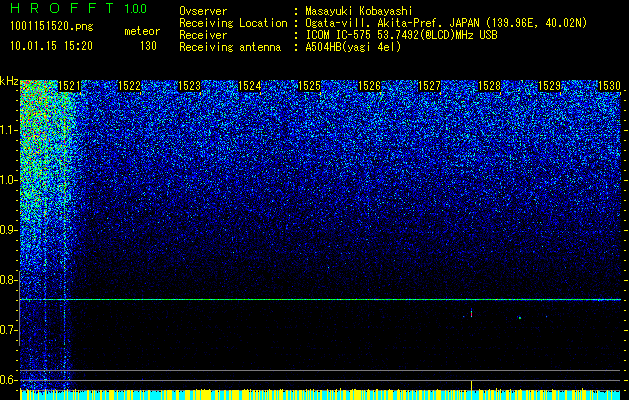The height and width of the screenshot is (400, 629).
Task: Click the 0.7 kHz axis label
Action: click(x=9, y=330)
